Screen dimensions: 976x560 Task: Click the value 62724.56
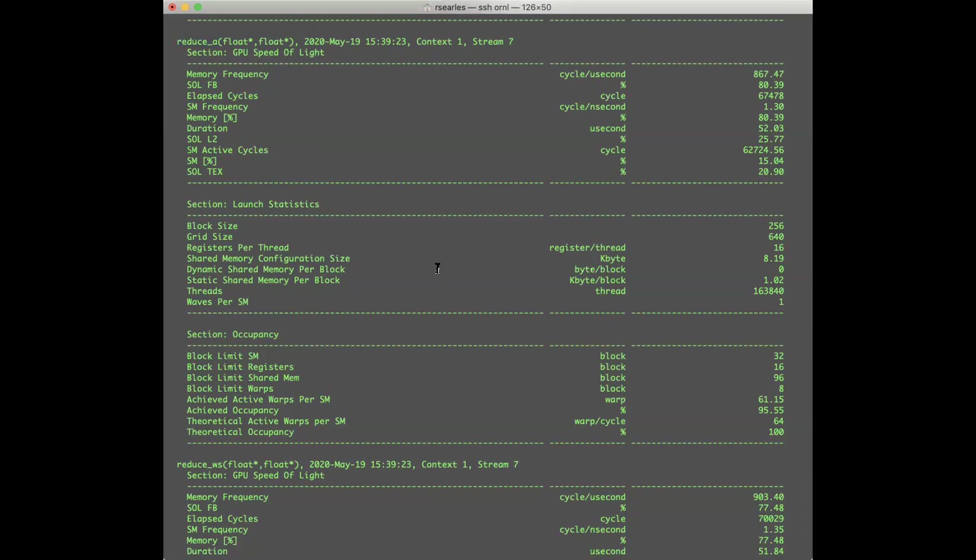click(763, 150)
